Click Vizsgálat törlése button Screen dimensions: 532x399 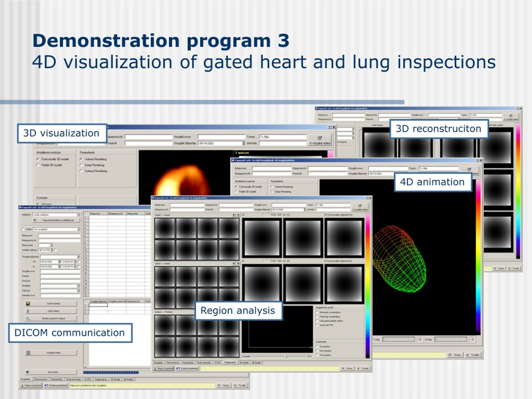(51, 353)
